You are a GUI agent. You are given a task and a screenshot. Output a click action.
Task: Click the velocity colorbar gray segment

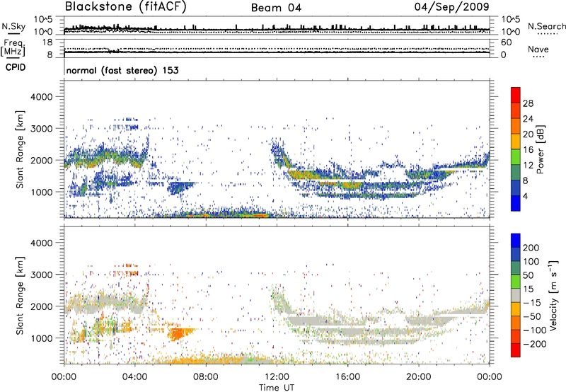click(516, 295)
